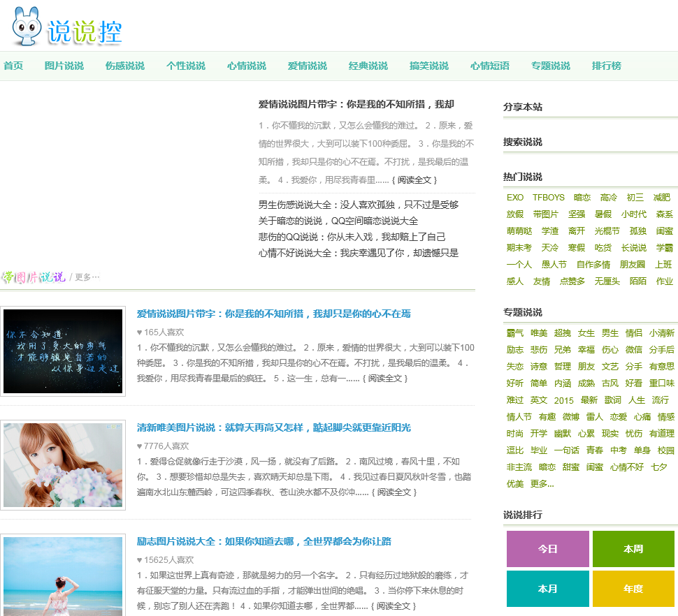Click 更多 beside the 带图片说说 heading
The width and height of the screenshot is (678, 616).
coord(87,277)
